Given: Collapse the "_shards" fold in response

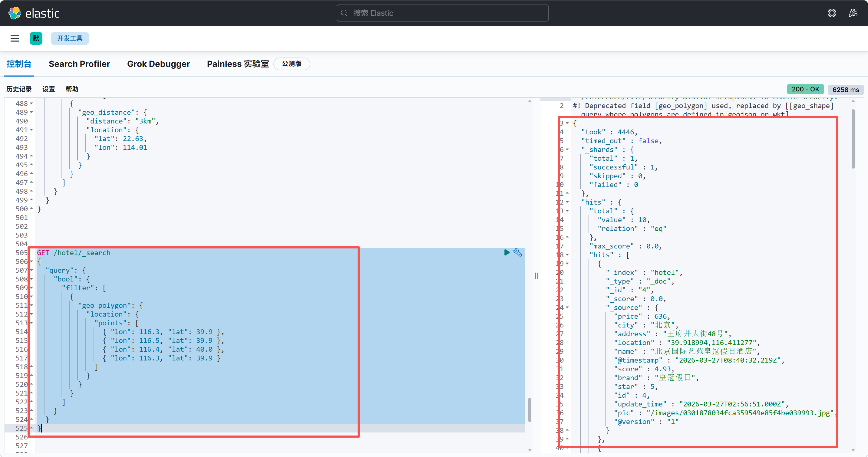Looking at the screenshot, I should point(567,150).
